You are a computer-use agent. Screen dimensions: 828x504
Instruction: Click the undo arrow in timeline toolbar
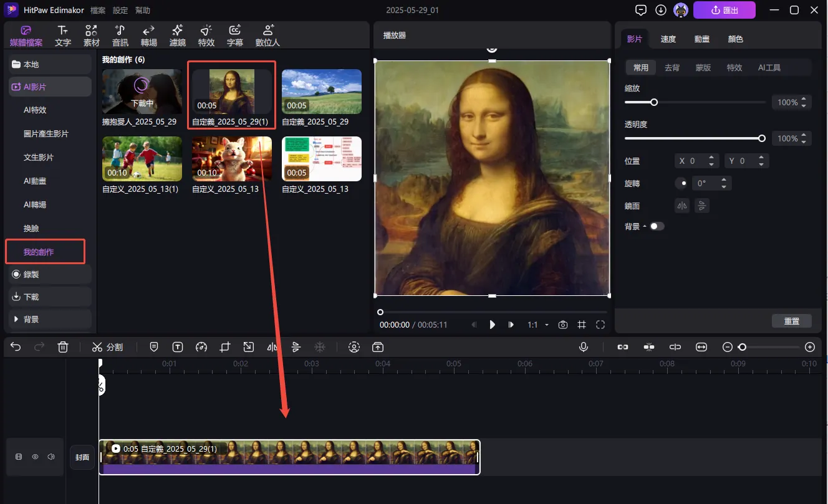pos(16,347)
